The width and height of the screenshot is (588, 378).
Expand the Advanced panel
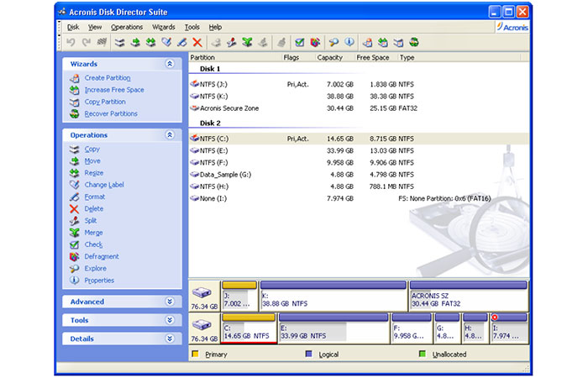(170, 302)
